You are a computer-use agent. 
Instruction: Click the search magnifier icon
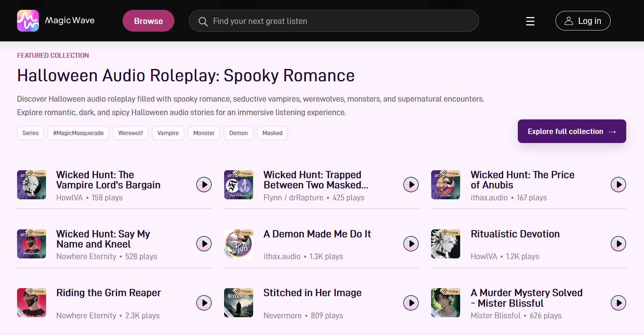tap(203, 21)
